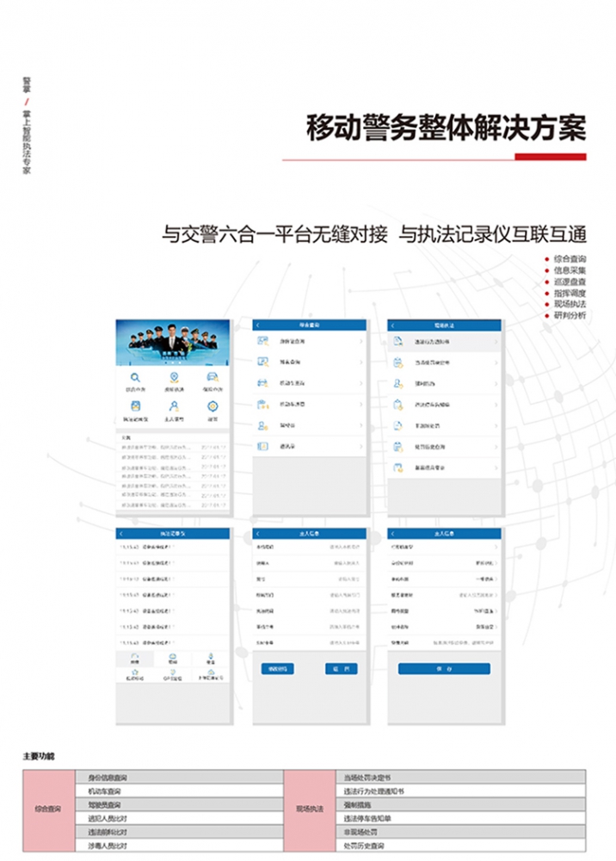Click the 保存 button
616x861 pixels.
pyautogui.click(x=444, y=669)
